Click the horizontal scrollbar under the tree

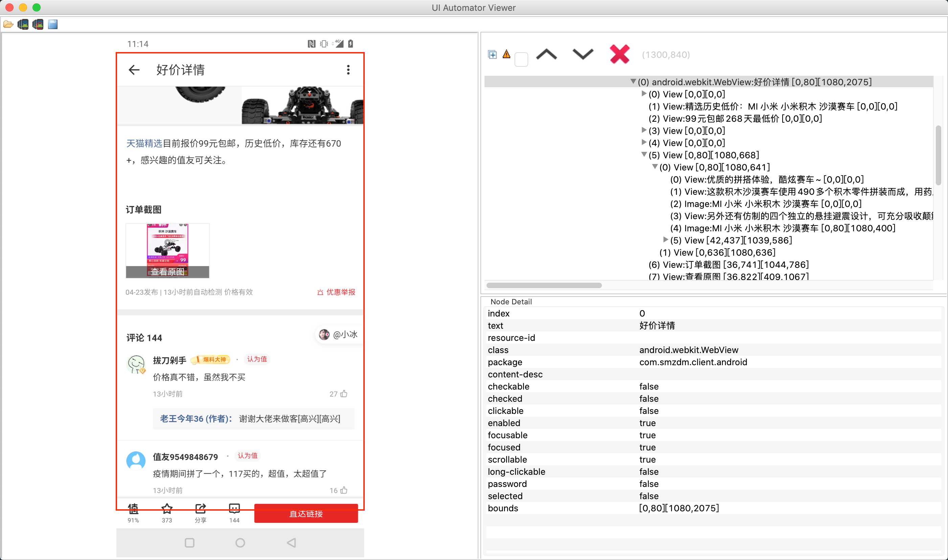tap(544, 285)
